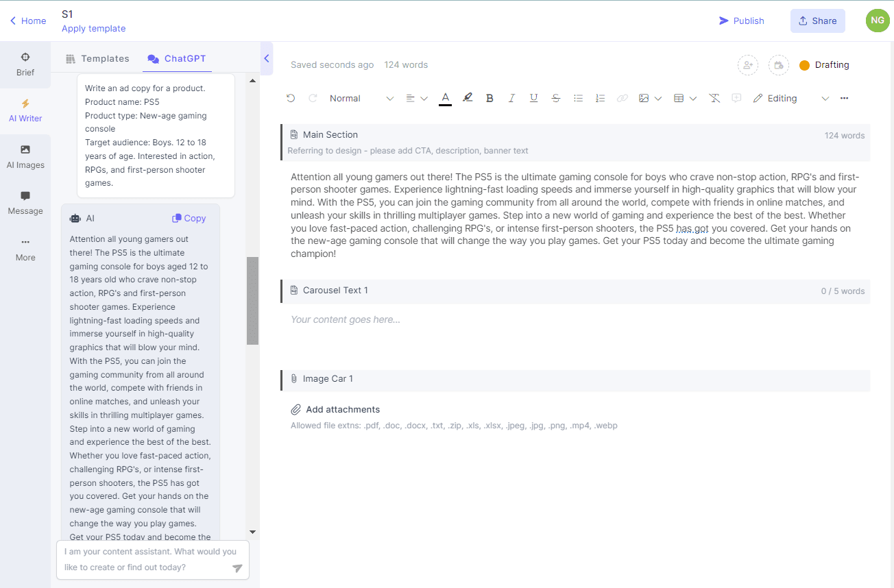894x588 pixels.
Task: Click the '124 words' count in header
Action: (x=406, y=65)
